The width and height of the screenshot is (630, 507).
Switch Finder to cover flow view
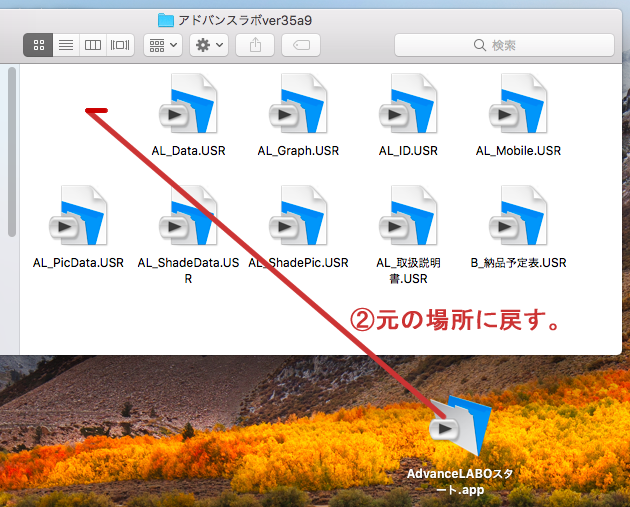coord(120,45)
